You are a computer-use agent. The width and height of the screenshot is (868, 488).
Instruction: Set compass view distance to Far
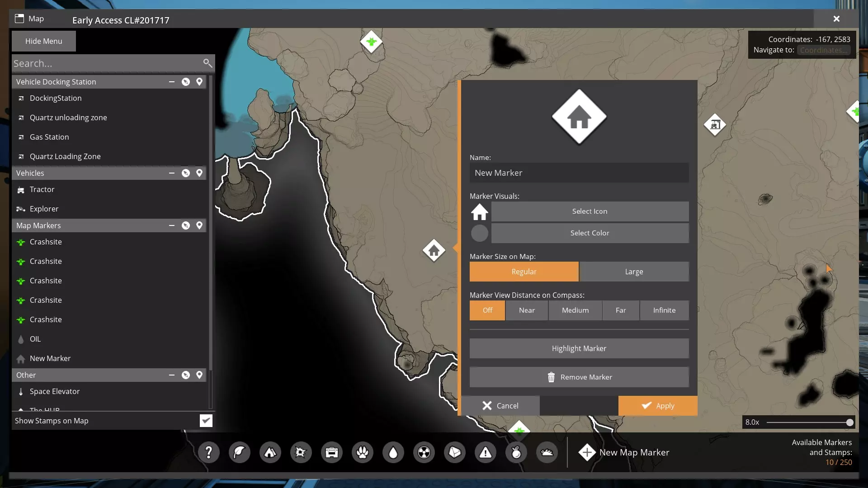tap(621, 310)
